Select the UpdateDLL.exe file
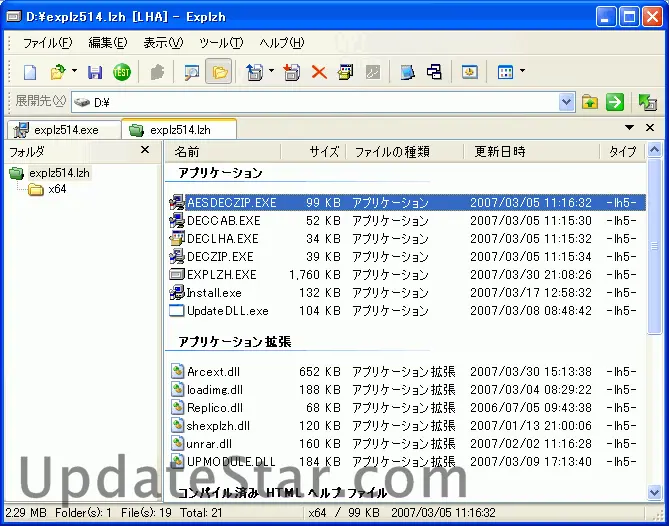The image size is (669, 526). click(227, 311)
